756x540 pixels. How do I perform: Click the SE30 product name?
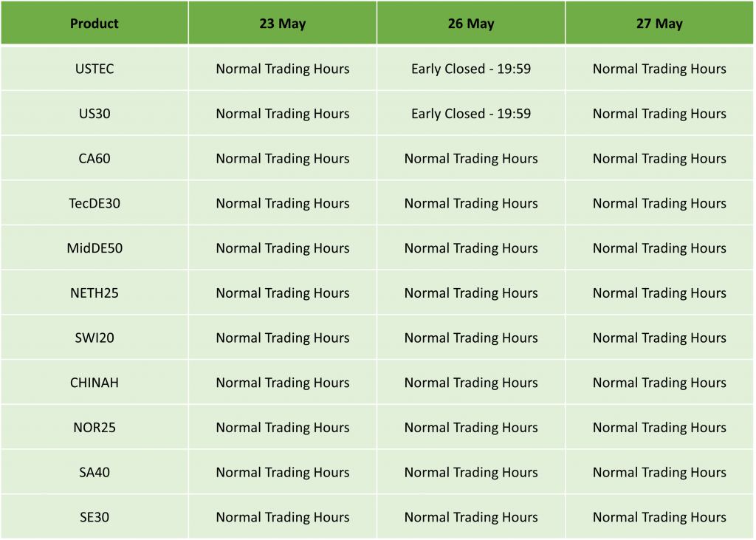(94, 517)
